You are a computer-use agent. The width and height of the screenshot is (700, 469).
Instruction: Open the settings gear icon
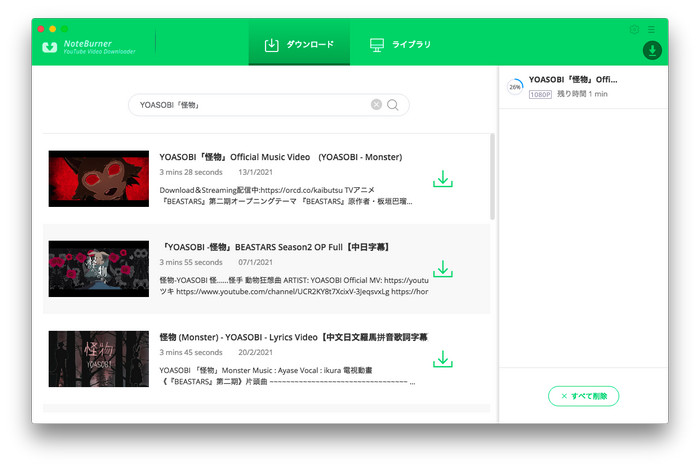[x=634, y=29]
